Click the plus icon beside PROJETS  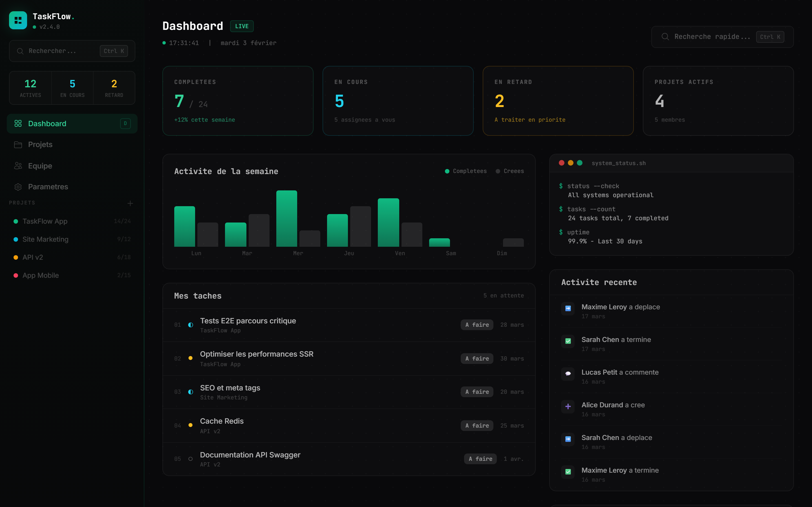click(130, 203)
